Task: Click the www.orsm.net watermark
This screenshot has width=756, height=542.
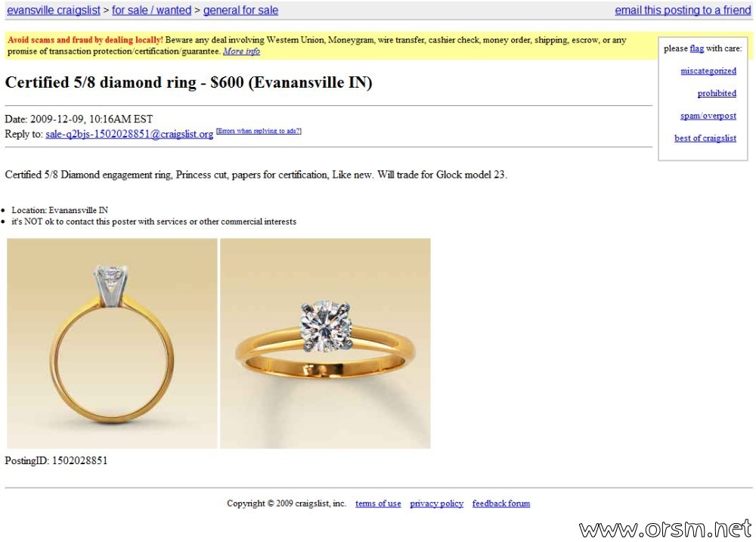Action: coord(665,529)
